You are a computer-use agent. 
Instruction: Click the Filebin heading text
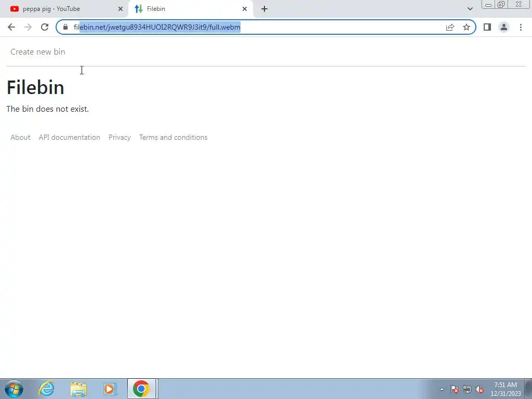point(35,87)
